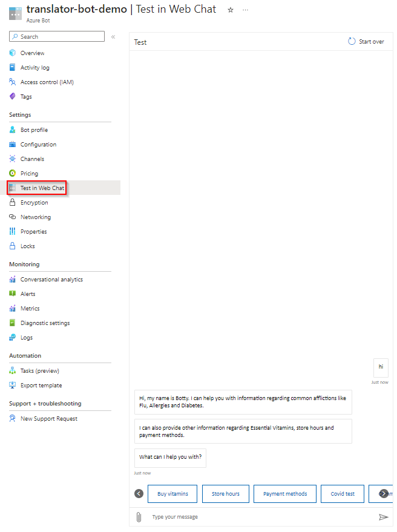This screenshot has width=397, height=532.
Task: Click the 'Hi, my name is Botty' message
Action: tap(243, 402)
